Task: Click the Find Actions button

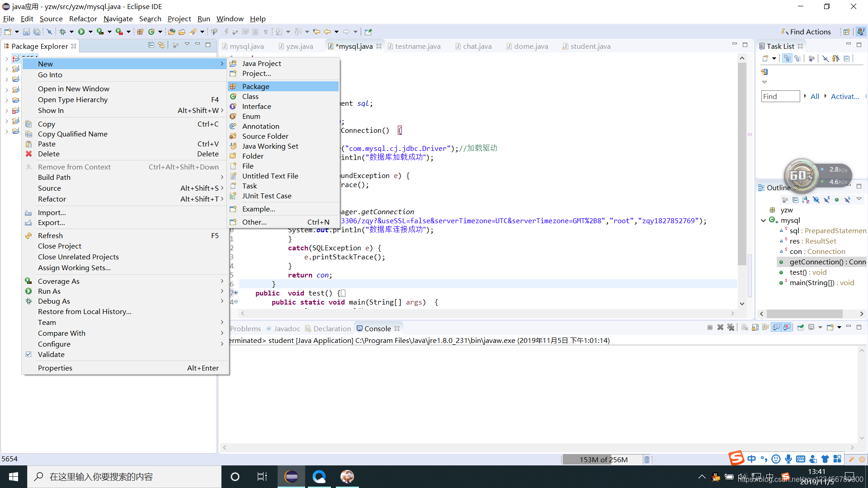Action: pos(806,32)
